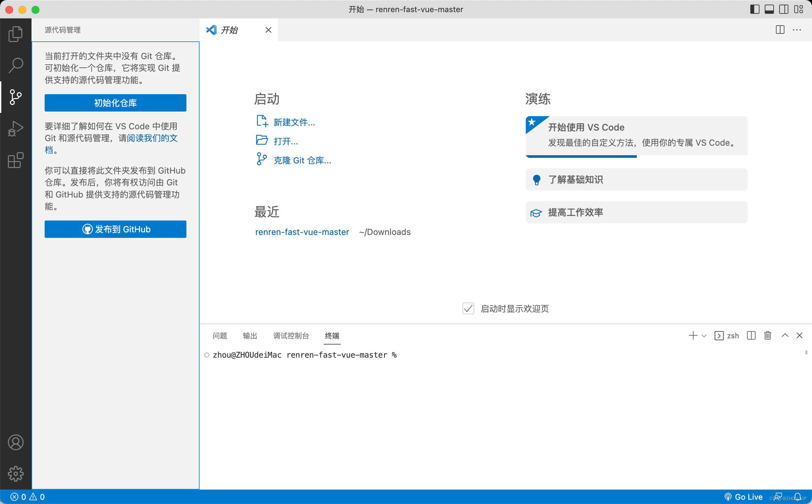Uncheck show welcome page on startup
The image size is (812, 504).
click(x=468, y=308)
